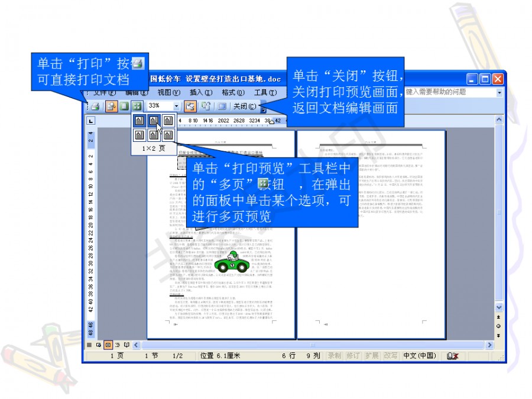The image size is (532, 399).
Task: Select the One Page view icon
Action: pos(124,106)
